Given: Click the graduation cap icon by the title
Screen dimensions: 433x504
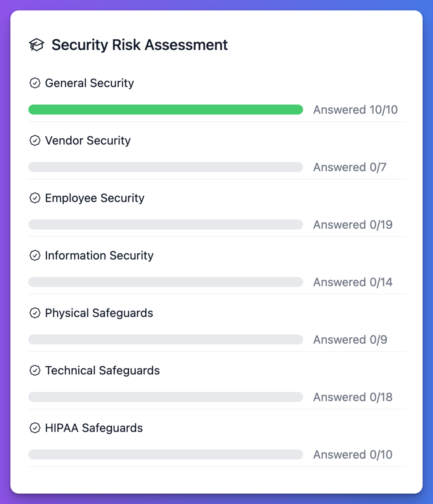Looking at the screenshot, I should [36, 45].
